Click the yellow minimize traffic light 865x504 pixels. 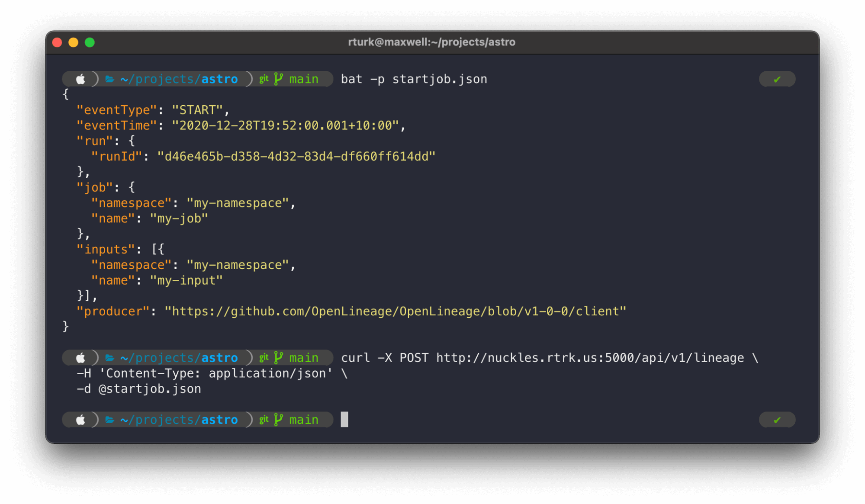74,42
